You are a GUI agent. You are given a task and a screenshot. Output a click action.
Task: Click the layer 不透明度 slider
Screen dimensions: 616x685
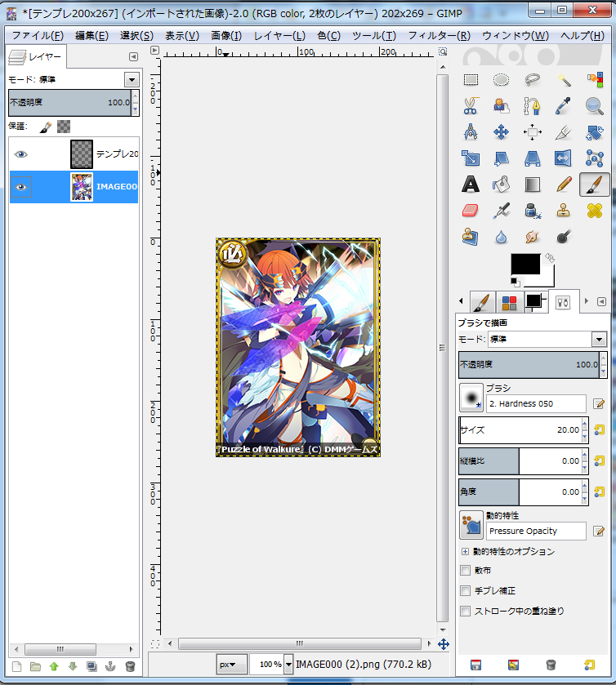pyautogui.click(x=70, y=103)
